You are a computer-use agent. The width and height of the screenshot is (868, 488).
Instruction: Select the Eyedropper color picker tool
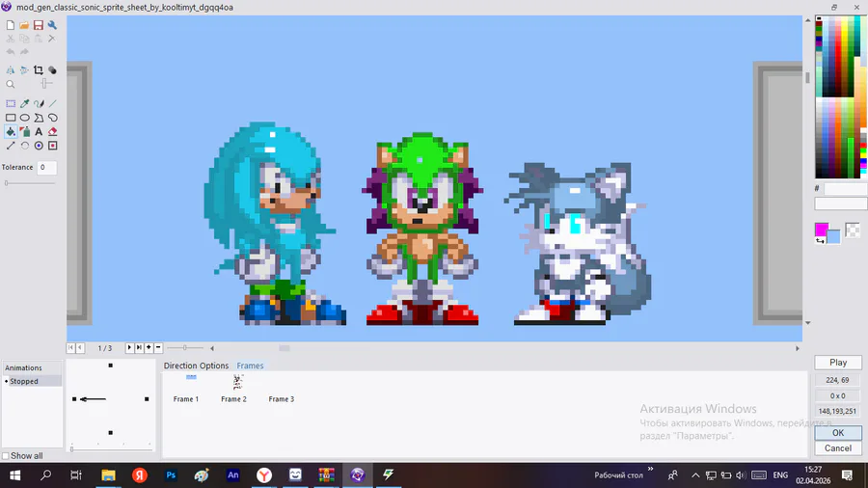click(24, 103)
